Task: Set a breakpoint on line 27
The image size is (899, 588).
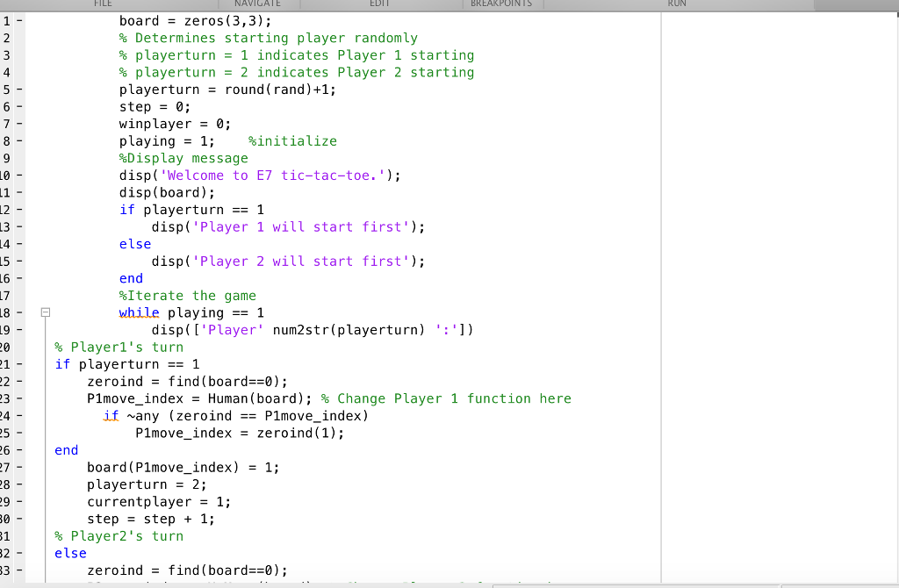Action: click(19, 467)
